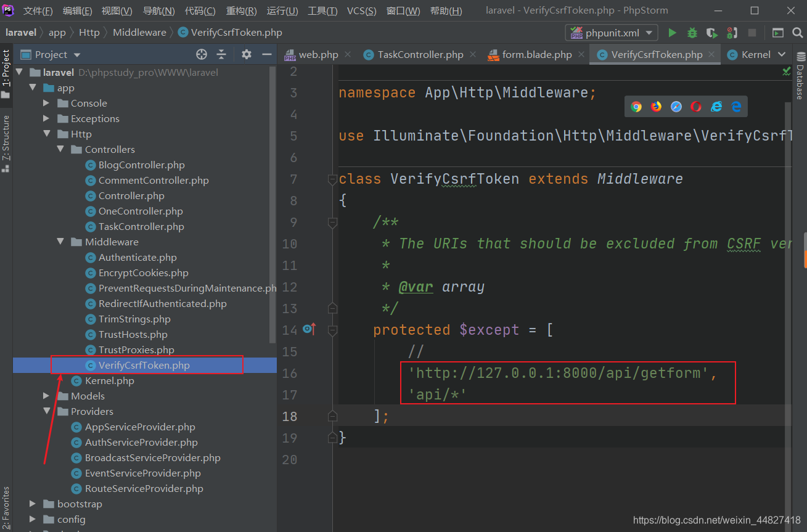Hide the Project tool window
Screen dimensions: 807x532
click(266, 54)
